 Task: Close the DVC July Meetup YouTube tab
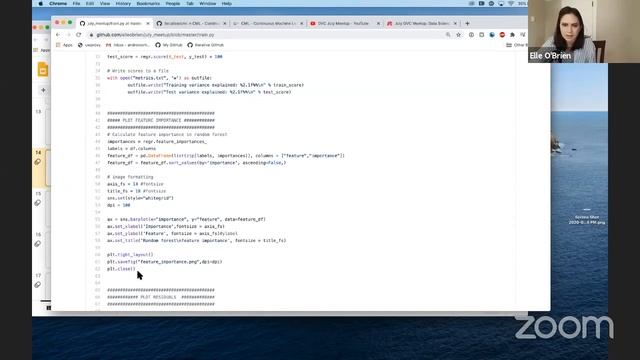tap(378, 24)
